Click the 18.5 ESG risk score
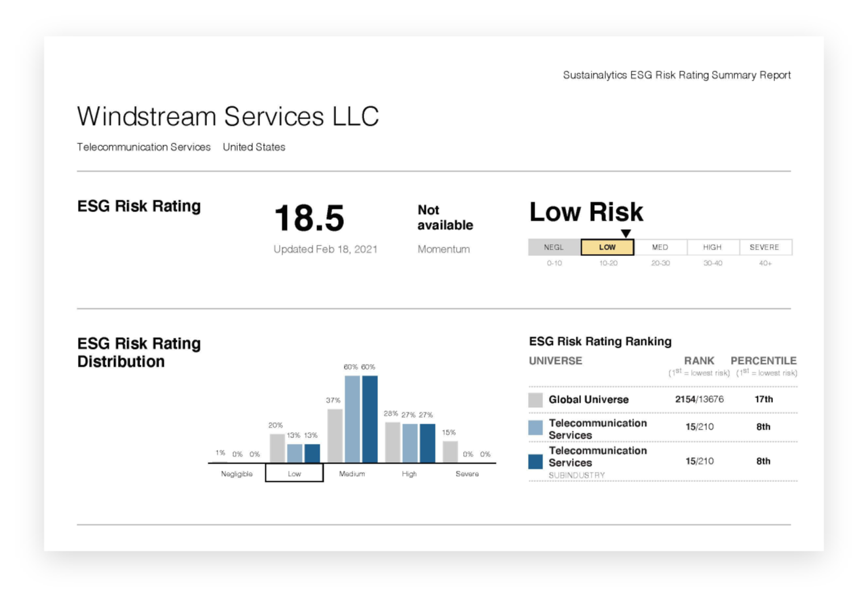The height and width of the screenshot is (603, 868). [309, 219]
